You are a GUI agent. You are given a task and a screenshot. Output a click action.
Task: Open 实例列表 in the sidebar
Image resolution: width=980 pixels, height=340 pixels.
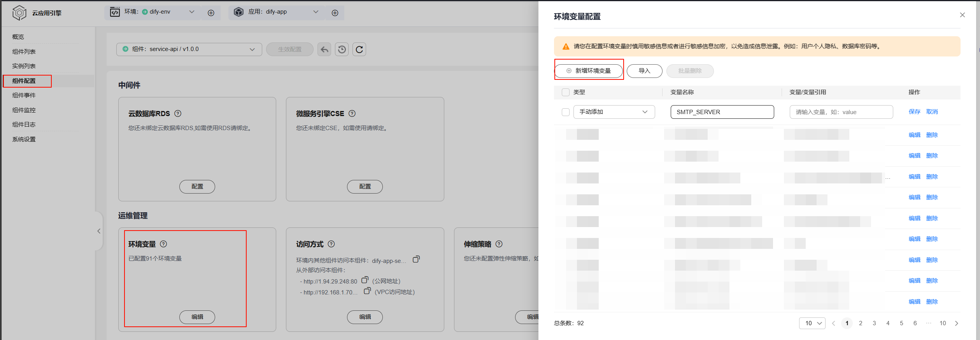pos(24,66)
